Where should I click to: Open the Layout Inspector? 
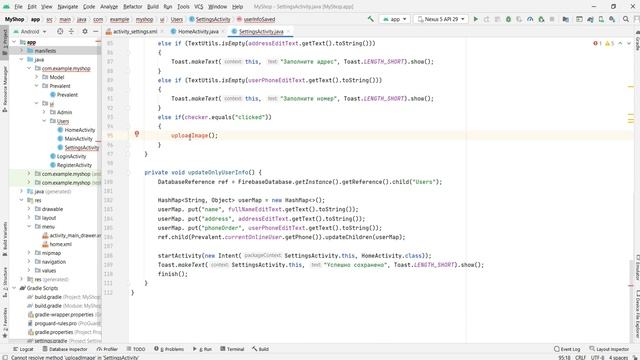[609, 349]
